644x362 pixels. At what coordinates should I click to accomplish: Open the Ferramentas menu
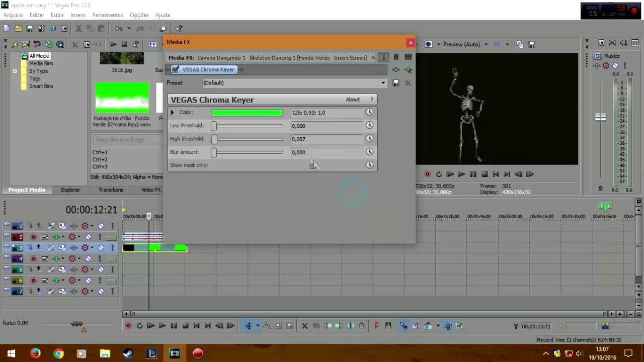click(108, 15)
